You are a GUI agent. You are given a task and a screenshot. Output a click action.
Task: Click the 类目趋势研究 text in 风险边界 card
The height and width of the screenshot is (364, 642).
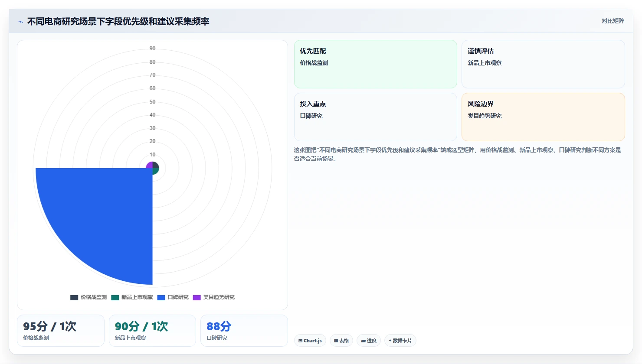[485, 116]
